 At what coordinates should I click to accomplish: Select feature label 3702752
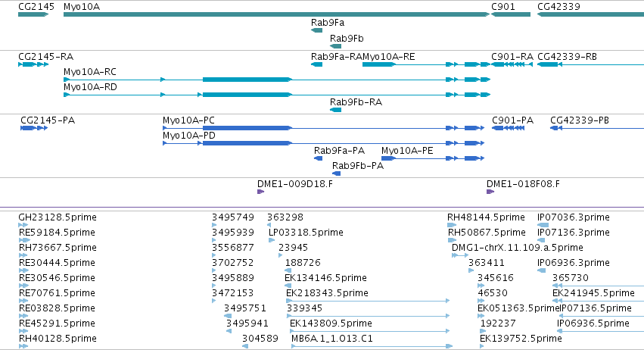[x=233, y=263]
